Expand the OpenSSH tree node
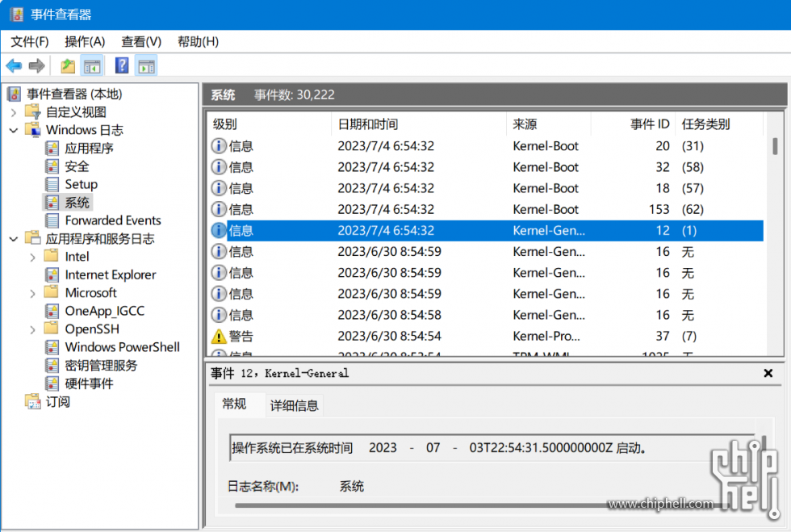Image resolution: width=791 pixels, height=532 pixels. point(33,329)
